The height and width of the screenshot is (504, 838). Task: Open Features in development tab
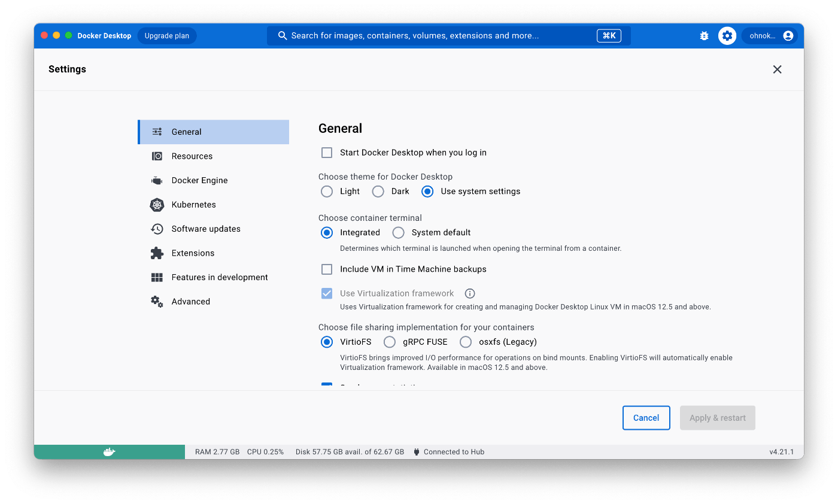click(x=213, y=277)
